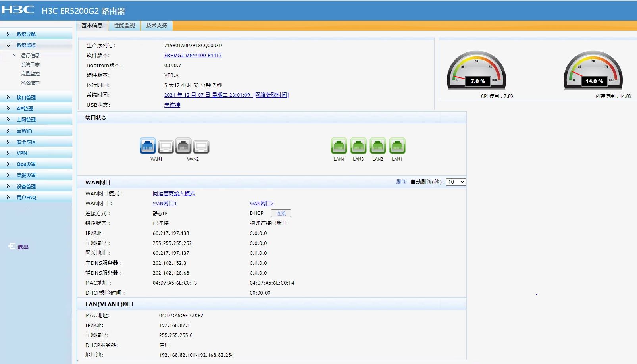Click the WAN1 gateway 60.217.197.137
The width and height of the screenshot is (637, 364).
tap(171, 253)
